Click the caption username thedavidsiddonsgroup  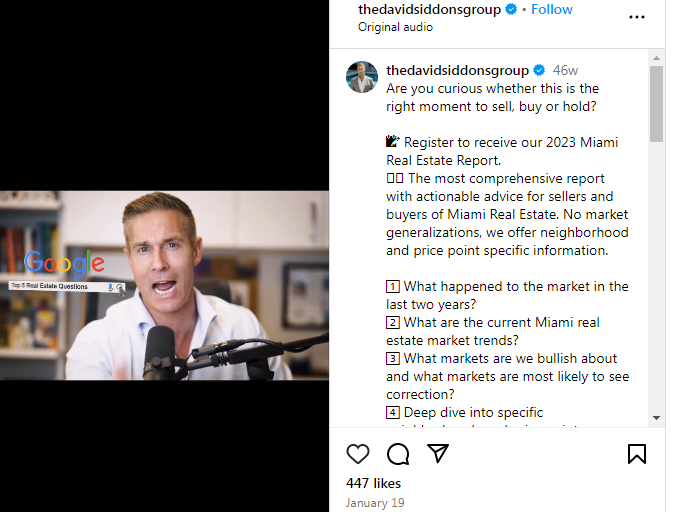(457, 70)
